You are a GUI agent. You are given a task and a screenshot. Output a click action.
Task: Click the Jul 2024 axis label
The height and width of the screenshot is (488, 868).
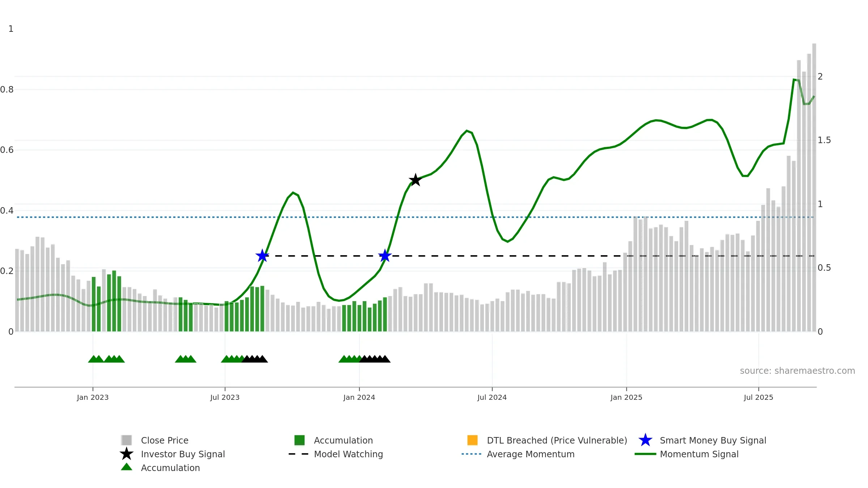coord(492,397)
